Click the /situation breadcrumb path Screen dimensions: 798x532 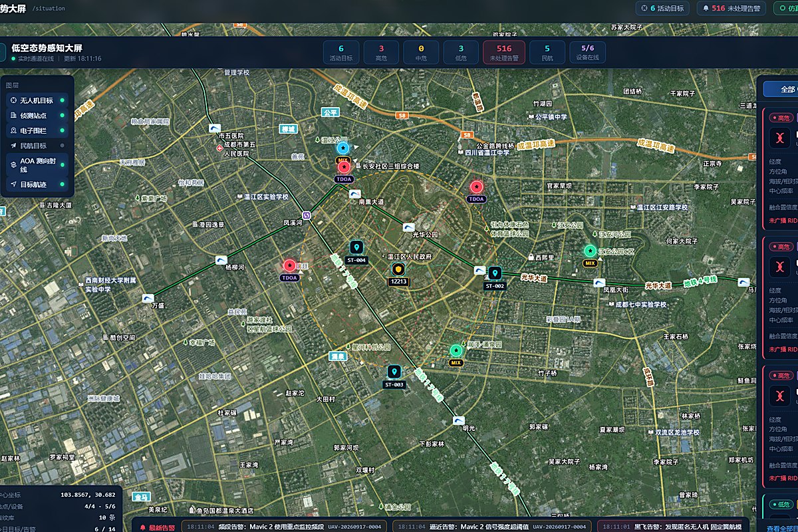pyautogui.click(x=49, y=8)
